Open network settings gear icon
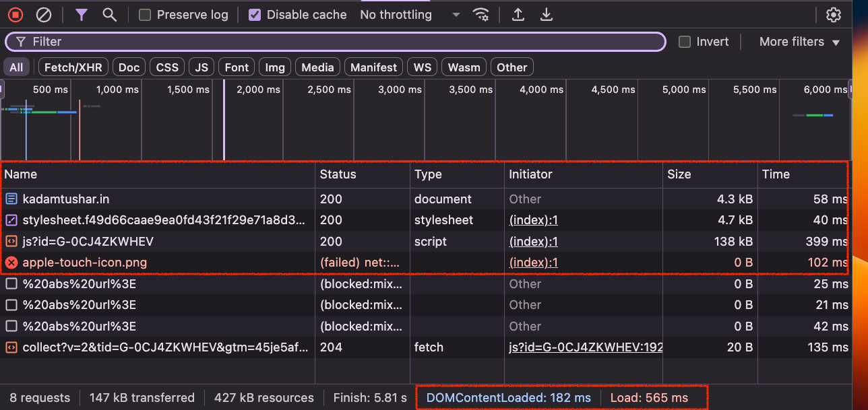 click(834, 15)
